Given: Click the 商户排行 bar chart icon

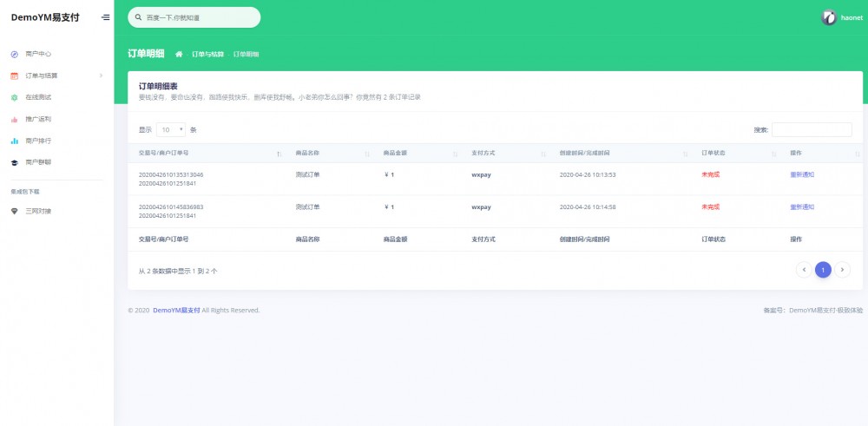Looking at the screenshot, I should (x=14, y=141).
